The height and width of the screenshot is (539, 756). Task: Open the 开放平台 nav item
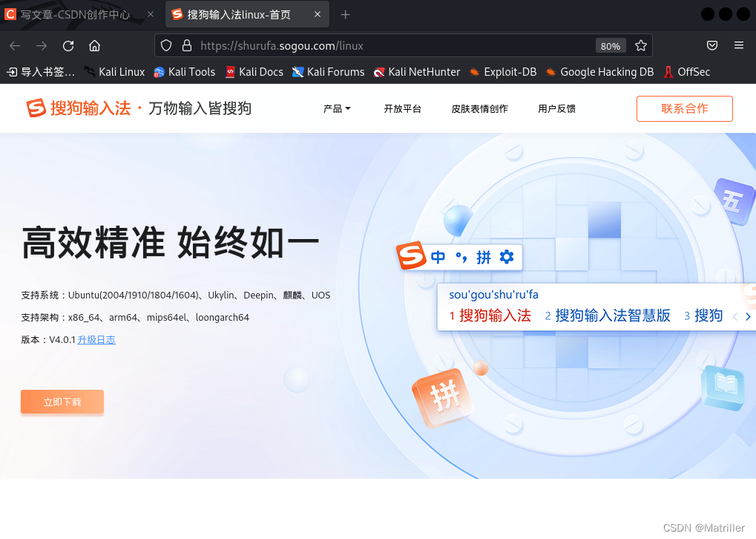(x=403, y=108)
